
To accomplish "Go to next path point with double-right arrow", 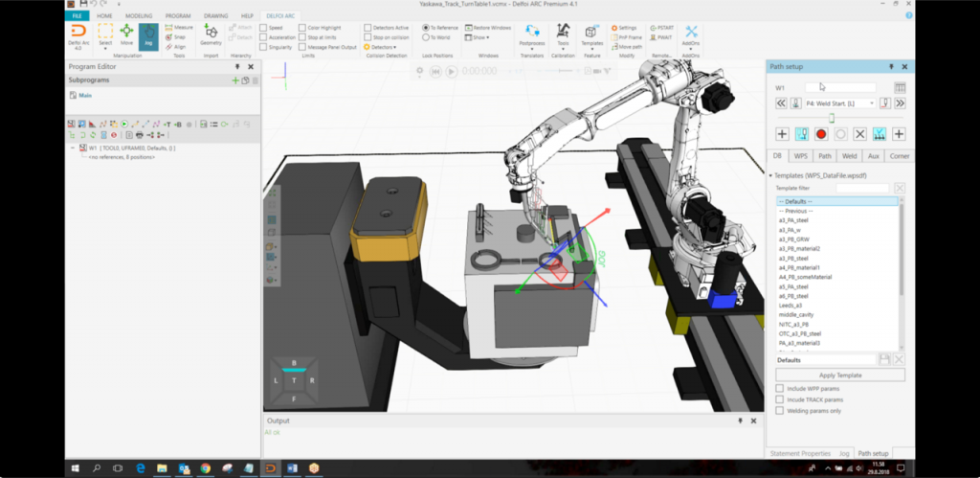I will click(900, 103).
